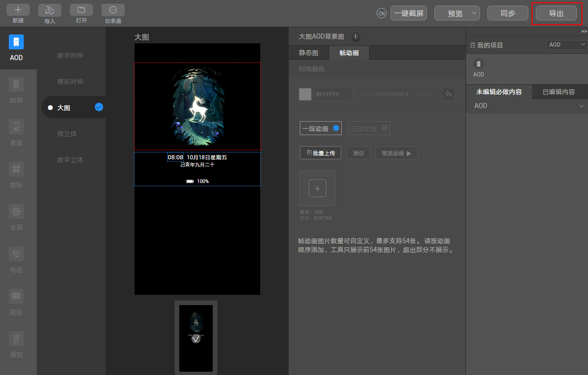The image size is (588, 375).
Task: Open the 图标 icons section
Action: click(x=16, y=169)
